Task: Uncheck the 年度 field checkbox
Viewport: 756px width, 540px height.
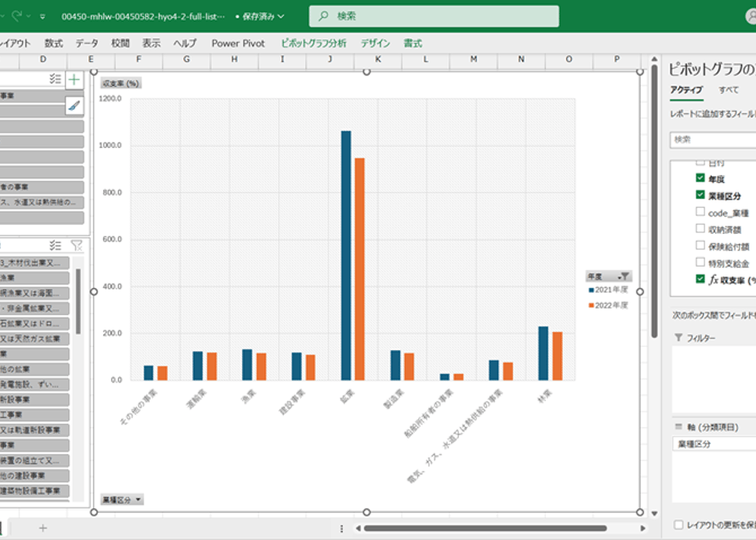Action: [700, 178]
